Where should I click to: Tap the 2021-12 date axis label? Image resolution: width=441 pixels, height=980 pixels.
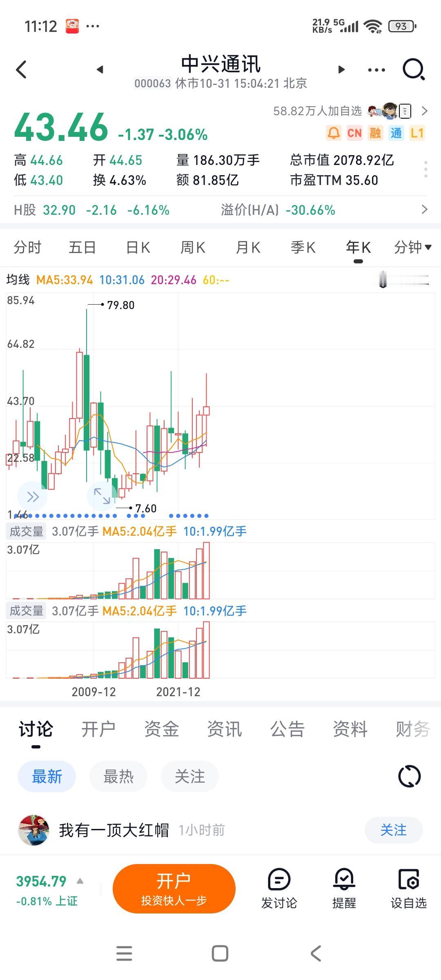(178, 692)
